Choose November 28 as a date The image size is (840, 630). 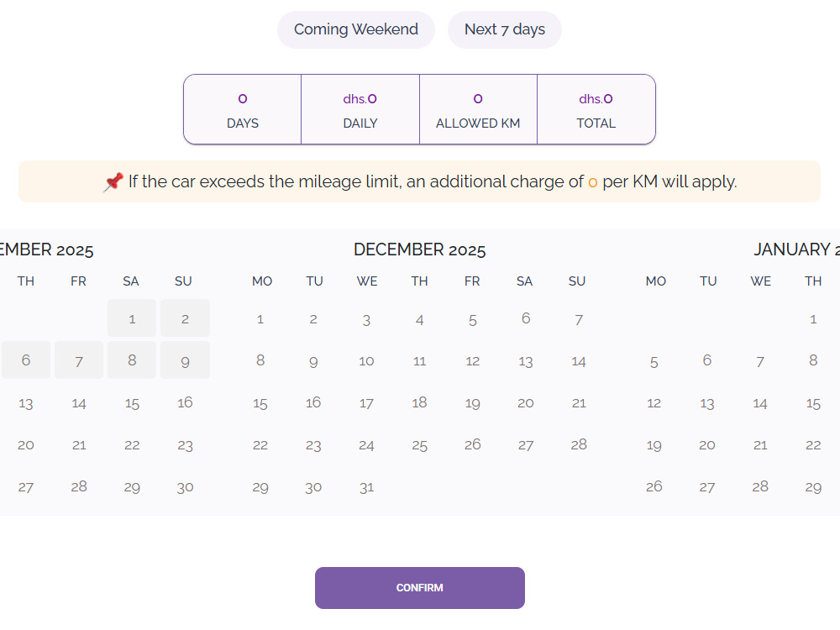(79, 487)
